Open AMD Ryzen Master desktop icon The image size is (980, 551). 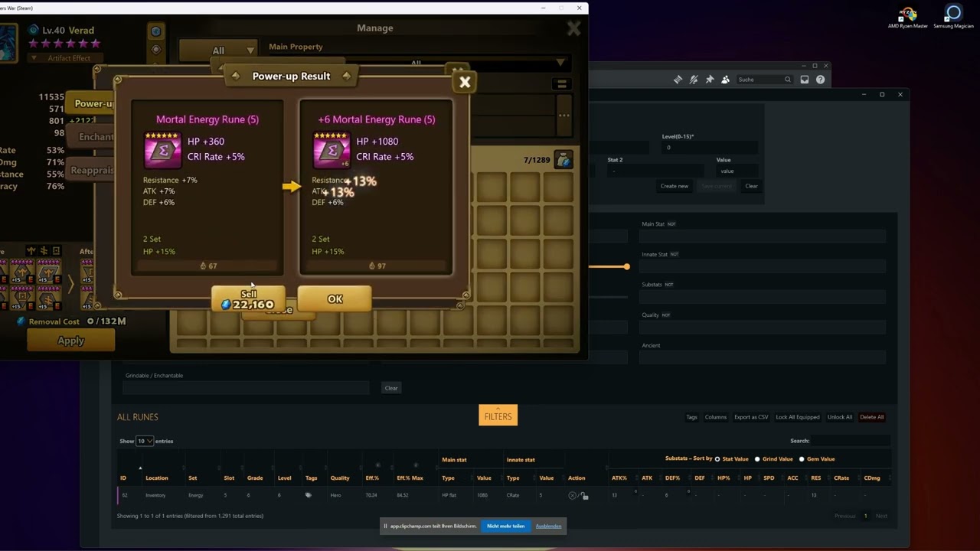[908, 18]
